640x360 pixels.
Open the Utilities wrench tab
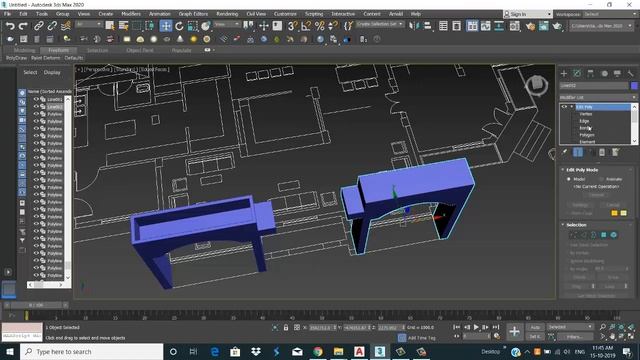(631, 73)
